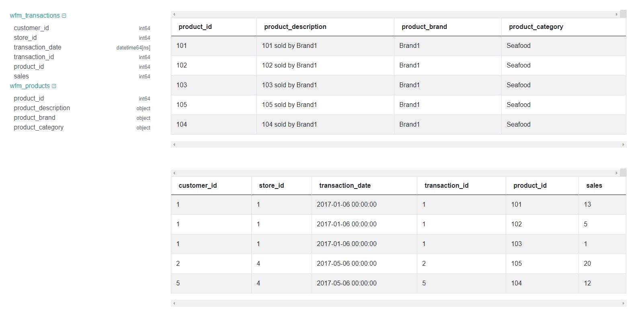Click the transaction_date column header
The height and width of the screenshot is (322, 644).
[x=345, y=186]
